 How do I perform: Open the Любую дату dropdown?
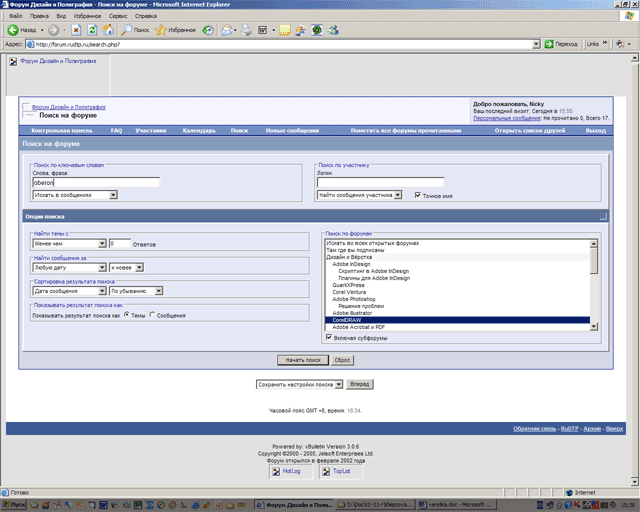(69, 267)
